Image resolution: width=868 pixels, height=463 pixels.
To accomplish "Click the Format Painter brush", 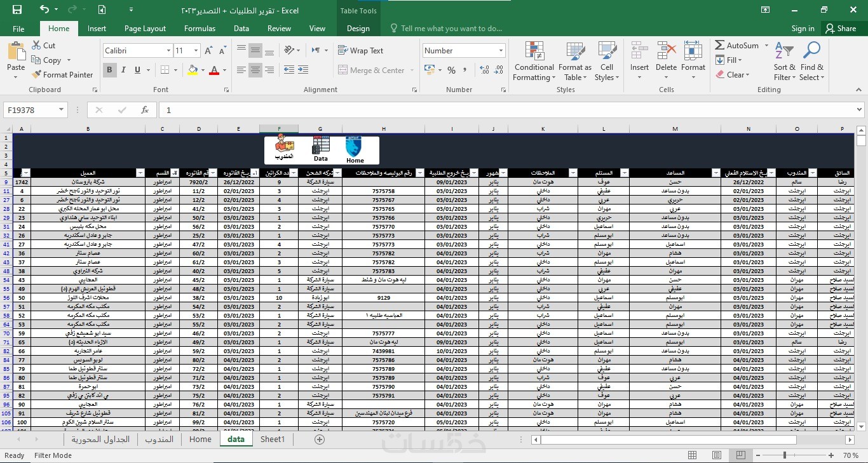I will coord(37,74).
